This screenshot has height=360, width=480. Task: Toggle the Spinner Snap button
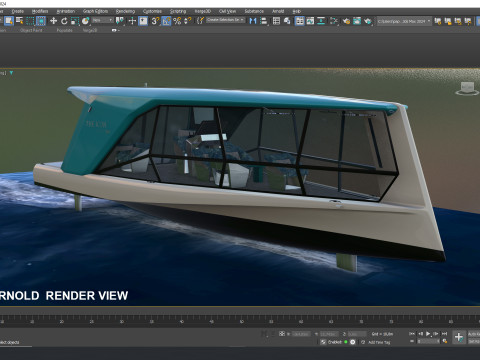tap(188, 21)
